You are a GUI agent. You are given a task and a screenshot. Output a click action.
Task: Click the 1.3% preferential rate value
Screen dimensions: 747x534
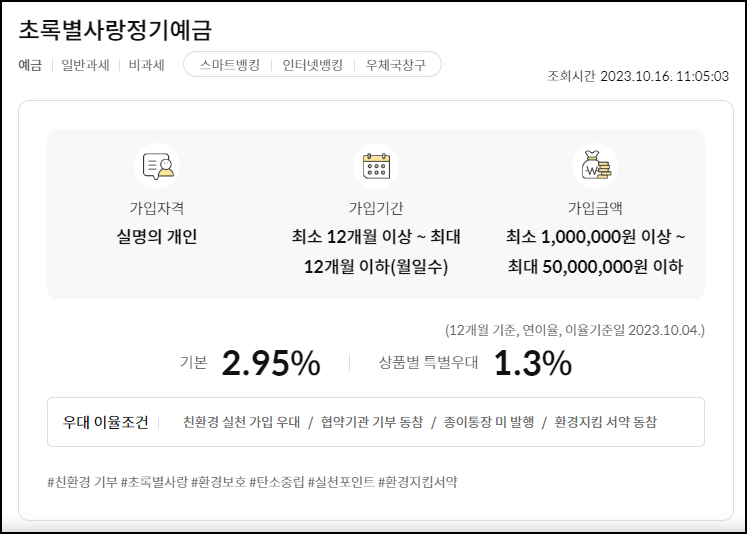point(533,363)
